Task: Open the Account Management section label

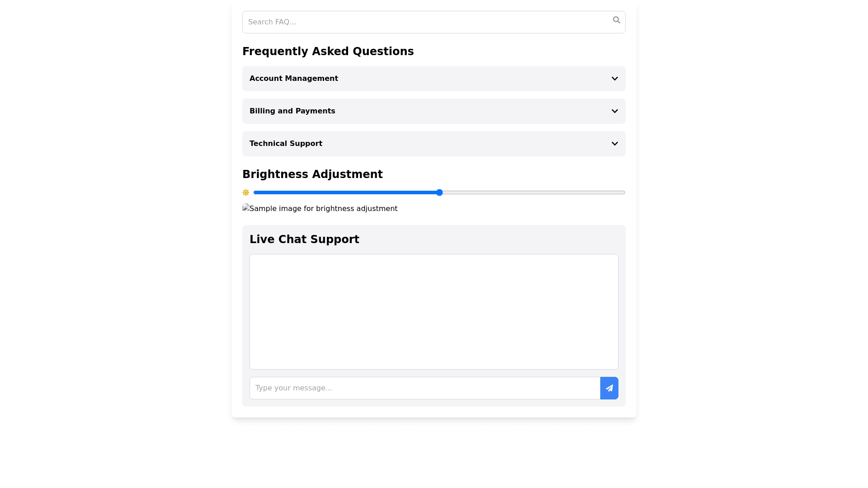Action: click(293, 79)
